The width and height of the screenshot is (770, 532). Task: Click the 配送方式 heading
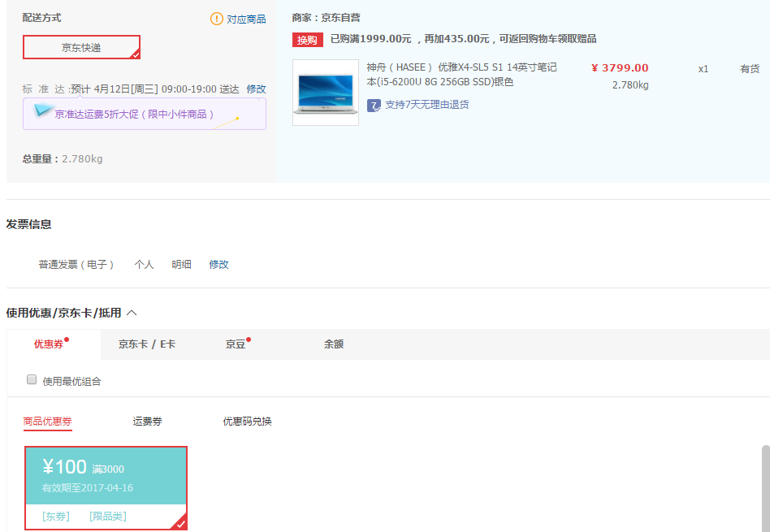click(x=41, y=18)
